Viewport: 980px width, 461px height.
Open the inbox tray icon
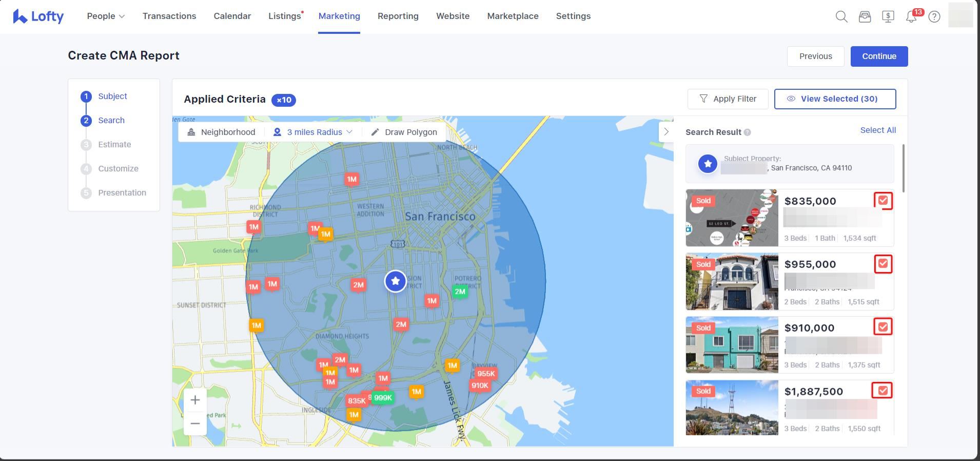865,17
